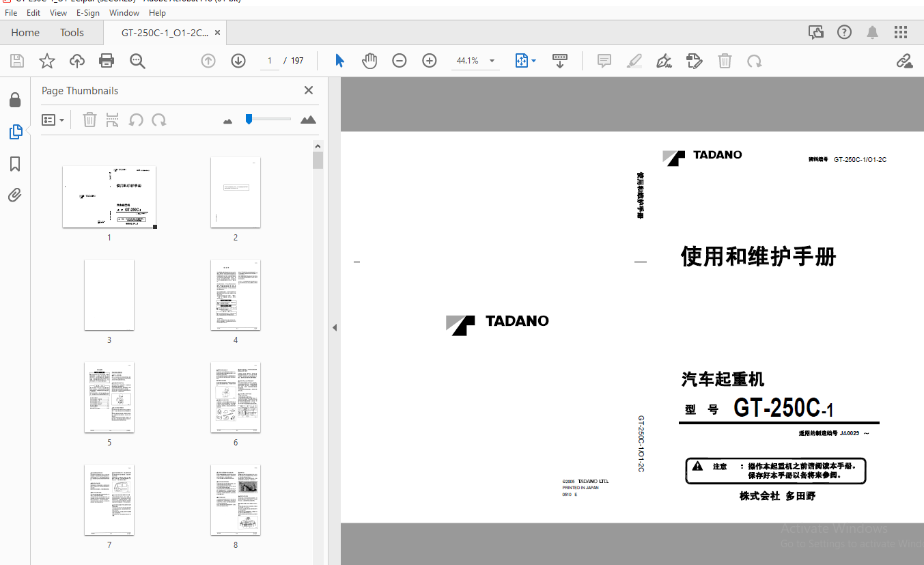
Task: Select page 7 thumbnail
Action: [x=109, y=499]
